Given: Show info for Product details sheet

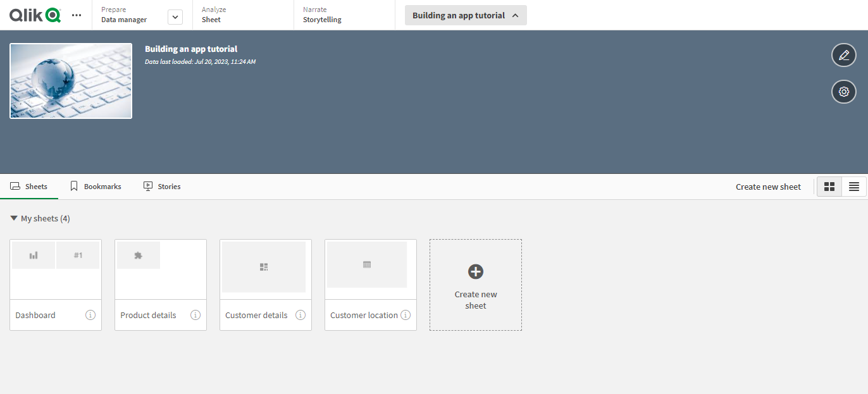Looking at the screenshot, I should [195, 315].
